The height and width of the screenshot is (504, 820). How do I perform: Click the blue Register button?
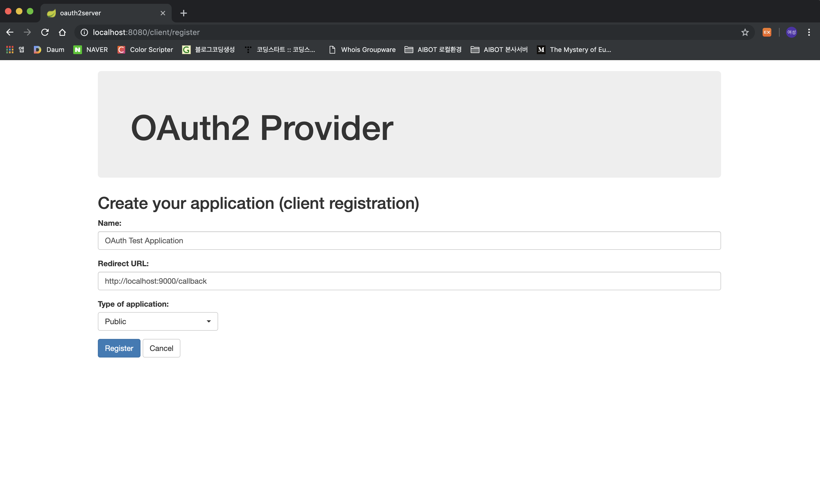pos(119,348)
